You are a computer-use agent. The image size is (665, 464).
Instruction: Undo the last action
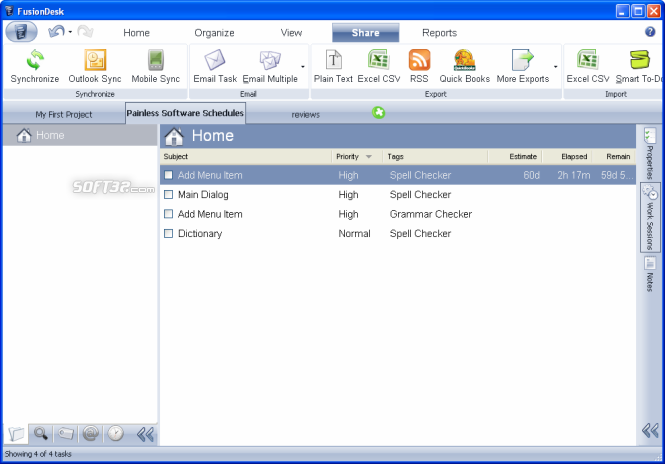(x=56, y=31)
